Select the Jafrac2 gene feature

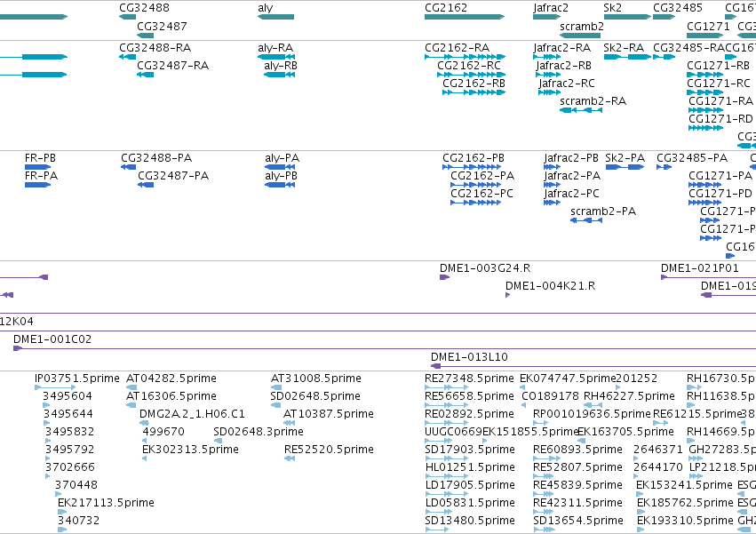pyautogui.click(x=546, y=17)
